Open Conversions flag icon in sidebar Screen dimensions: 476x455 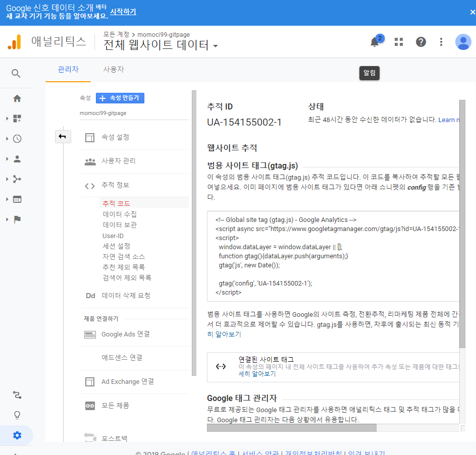17,219
